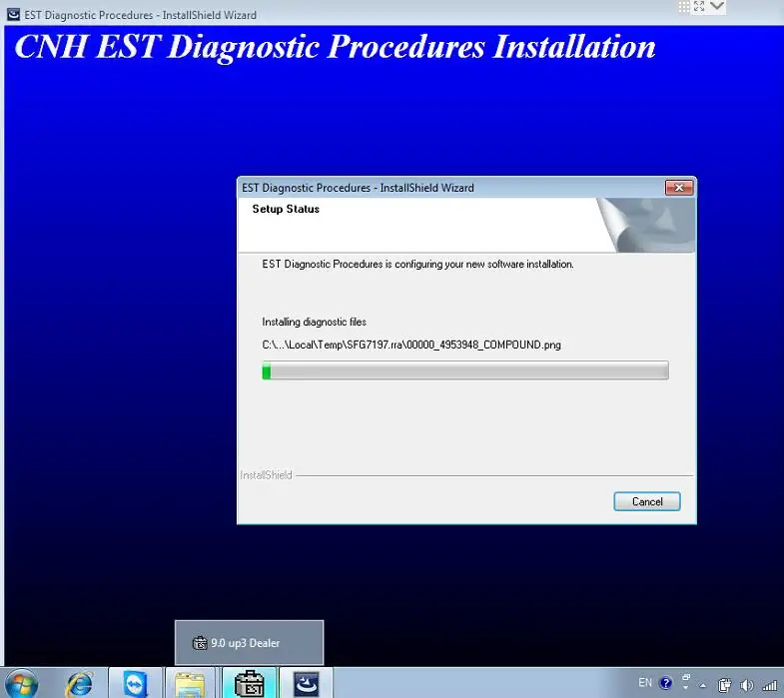Click the network signal bars tray icon
The width and height of the screenshot is (784, 698).
pyautogui.click(x=769, y=684)
